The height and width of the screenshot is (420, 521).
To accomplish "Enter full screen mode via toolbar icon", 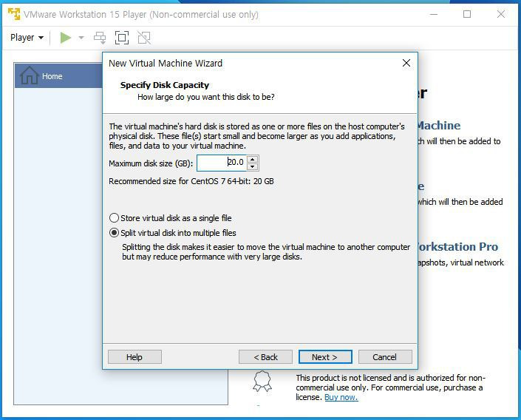I will tap(122, 38).
